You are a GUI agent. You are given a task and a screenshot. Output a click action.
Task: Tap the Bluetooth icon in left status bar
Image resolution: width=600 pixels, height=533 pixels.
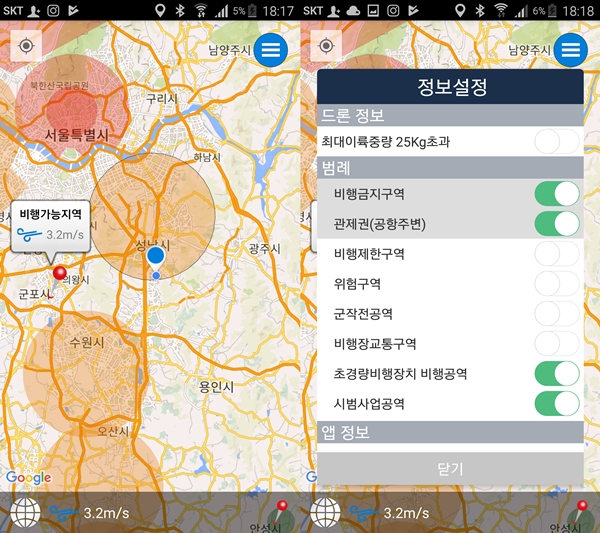click(x=180, y=10)
